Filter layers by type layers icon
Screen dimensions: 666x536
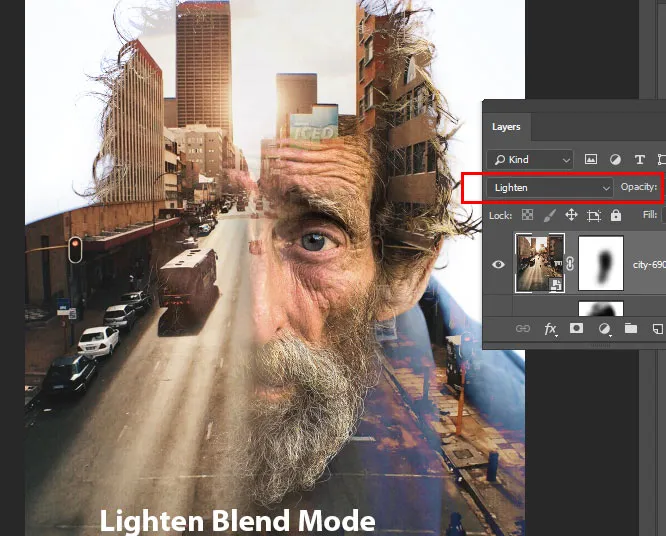point(639,160)
